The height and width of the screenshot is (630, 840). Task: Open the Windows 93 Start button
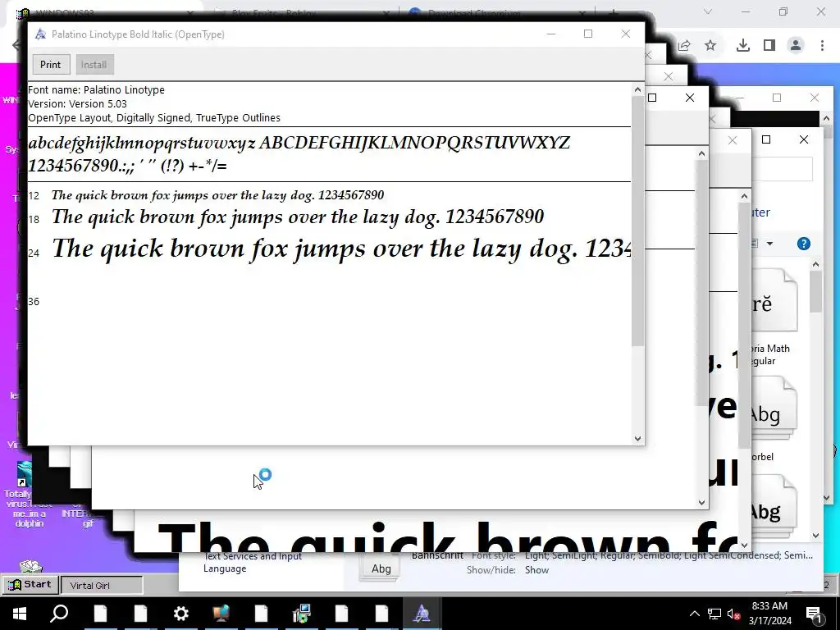click(30, 584)
